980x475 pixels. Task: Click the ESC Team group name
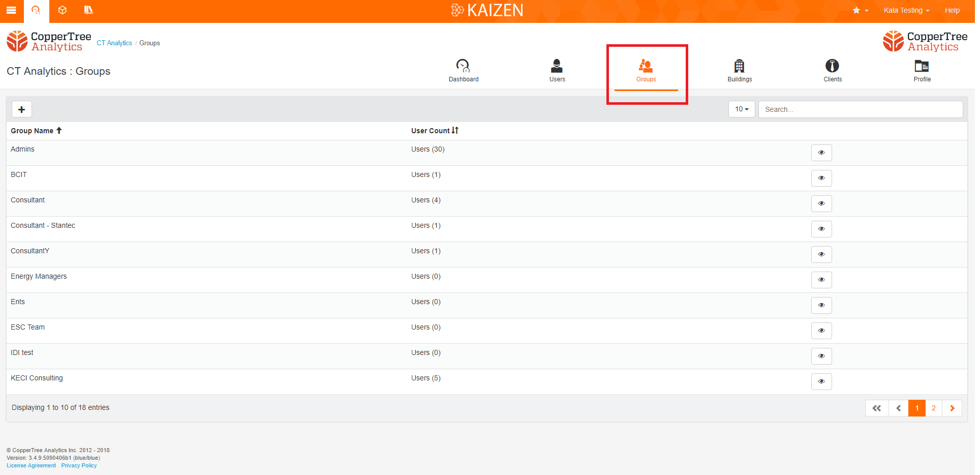(27, 327)
